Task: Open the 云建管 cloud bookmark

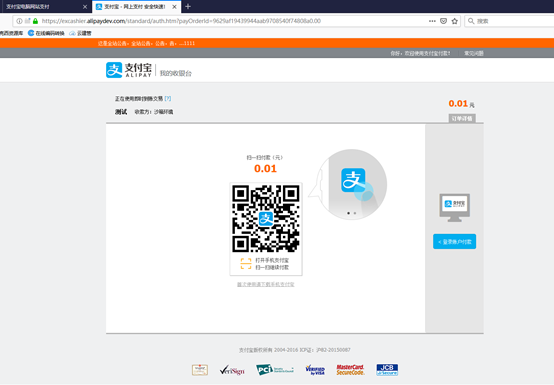Action: [80, 33]
